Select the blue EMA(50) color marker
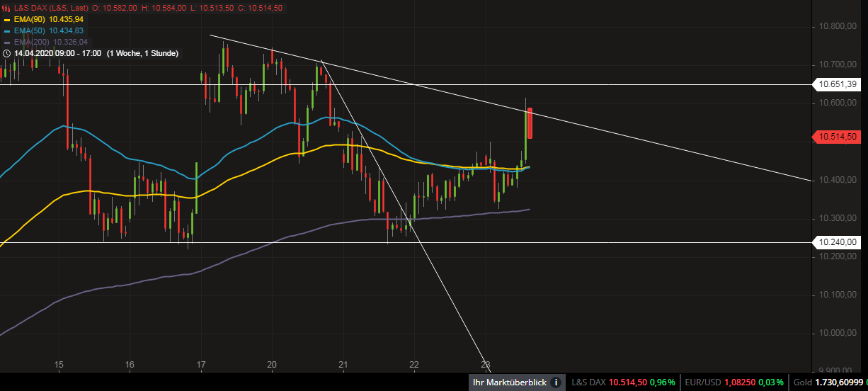The height and width of the screenshot is (391, 868). coord(6,30)
